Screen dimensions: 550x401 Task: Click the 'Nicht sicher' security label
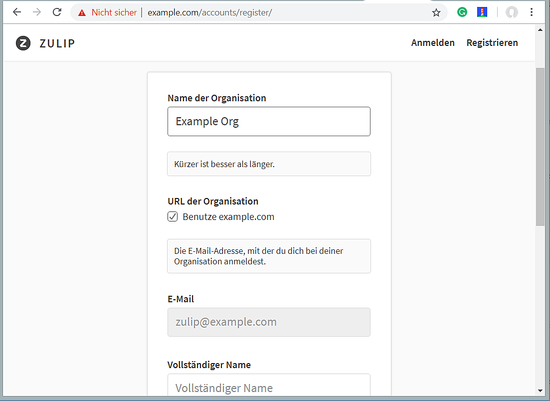point(114,13)
